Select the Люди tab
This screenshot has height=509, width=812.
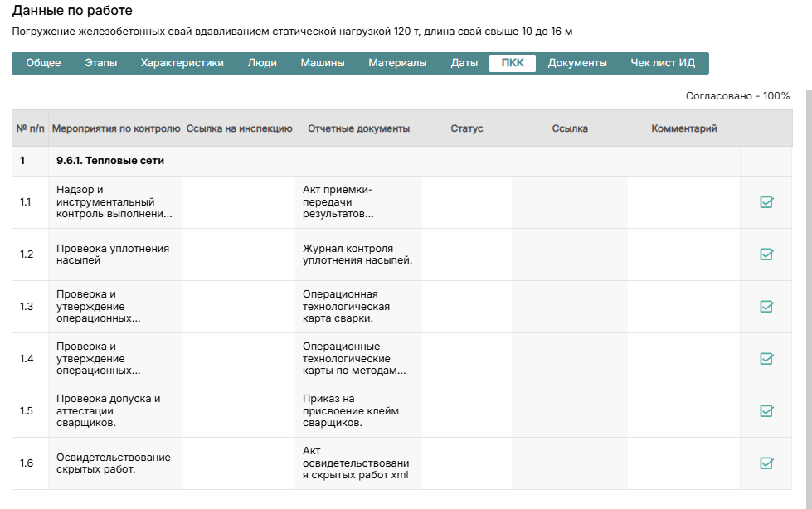(x=262, y=63)
